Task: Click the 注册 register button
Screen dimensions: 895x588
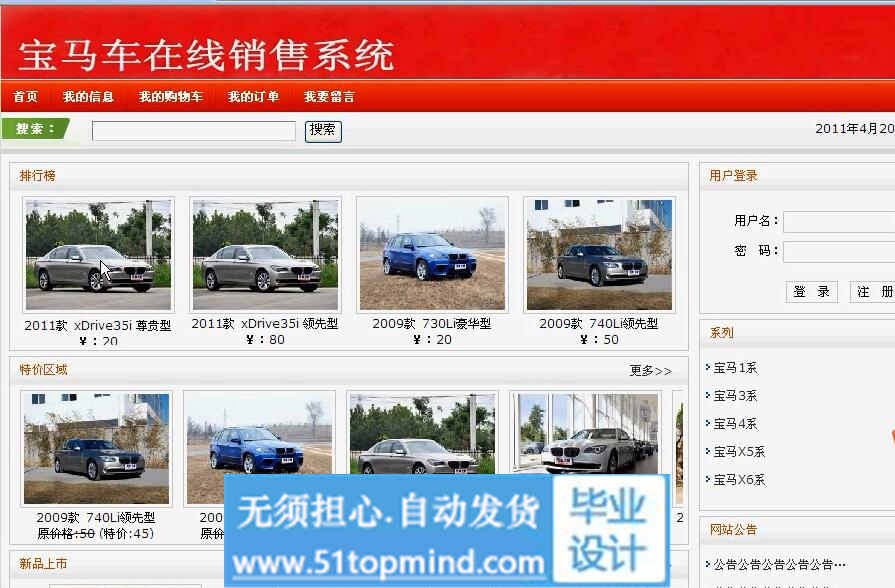Action: [872, 292]
